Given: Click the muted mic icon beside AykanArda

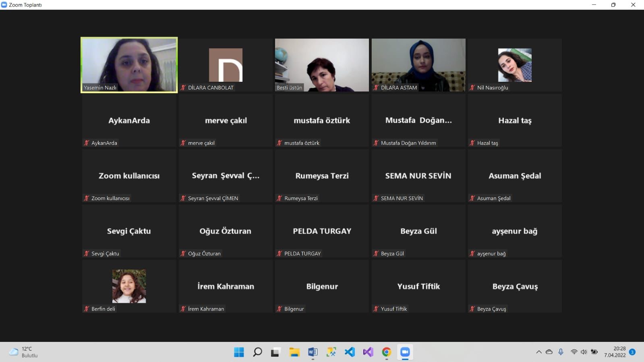Looking at the screenshot, I should point(86,143).
